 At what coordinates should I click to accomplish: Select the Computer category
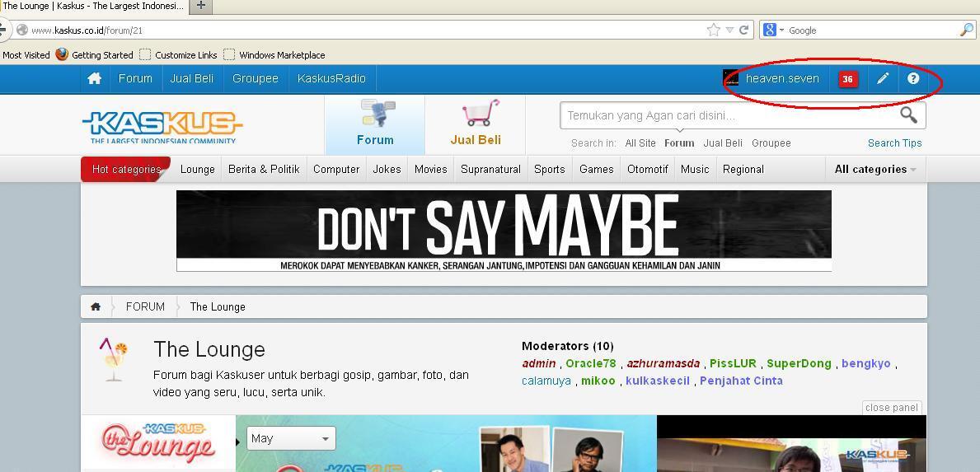click(336, 169)
